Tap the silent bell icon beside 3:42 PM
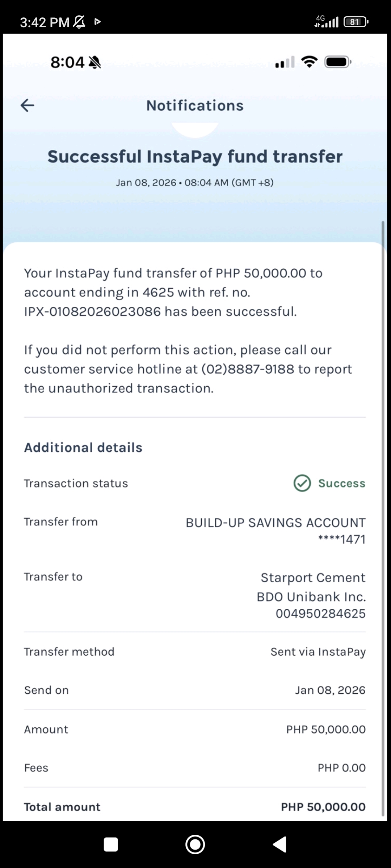 pos(79,22)
